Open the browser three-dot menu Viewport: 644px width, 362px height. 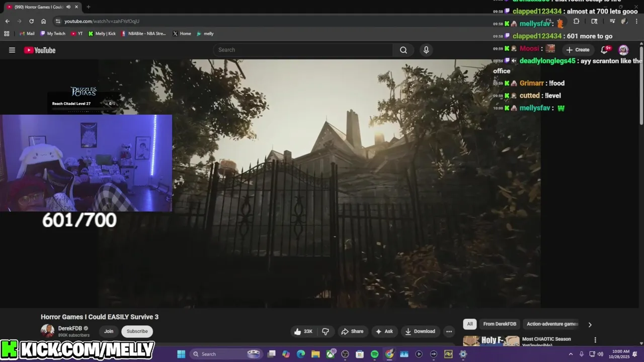click(x=636, y=21)
